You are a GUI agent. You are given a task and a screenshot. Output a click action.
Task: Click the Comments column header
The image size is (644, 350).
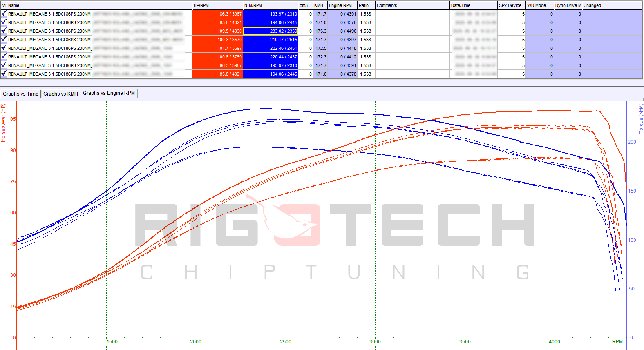[x=412, y=5]
